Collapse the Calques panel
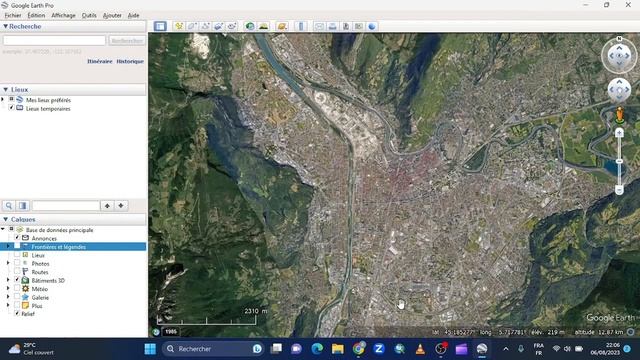The height and width of the screenshot is (360, 640). (6, 219)
